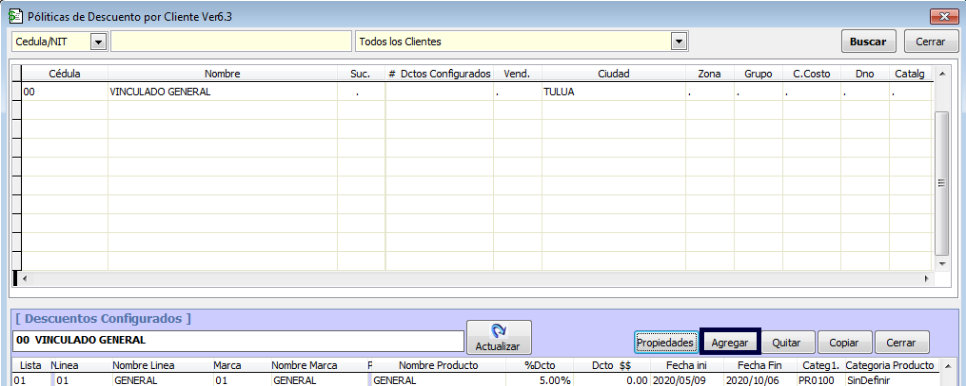Click the 2020/05/09 start date cell

click(x=686, y=380)
